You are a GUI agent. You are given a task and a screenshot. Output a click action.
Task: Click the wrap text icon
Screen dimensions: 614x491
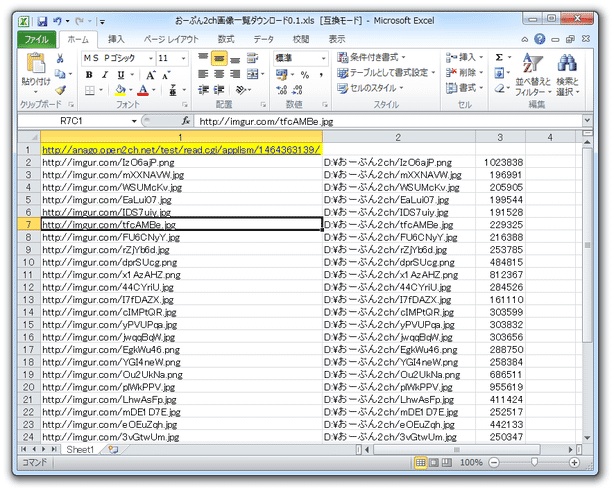click(252, 58)
